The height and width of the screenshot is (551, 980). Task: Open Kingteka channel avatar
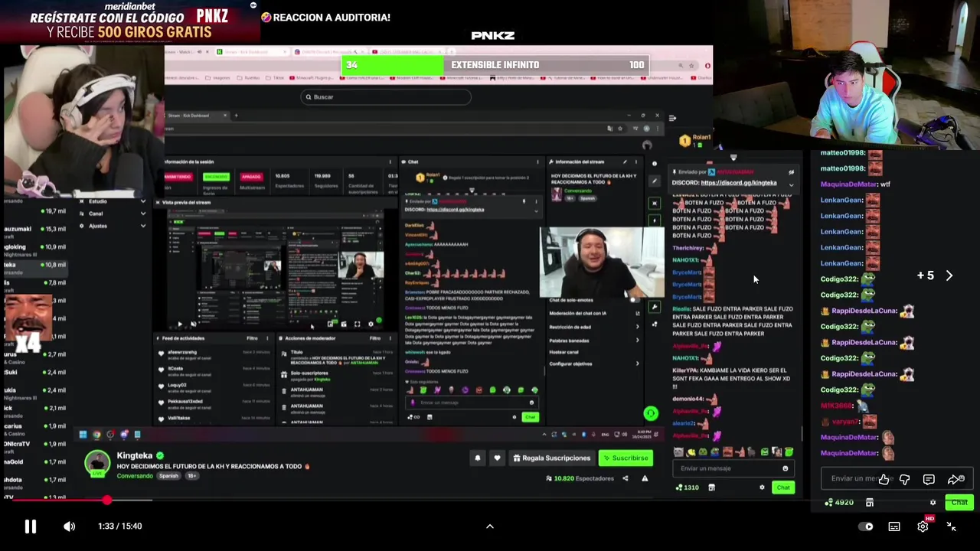point(97,464)
